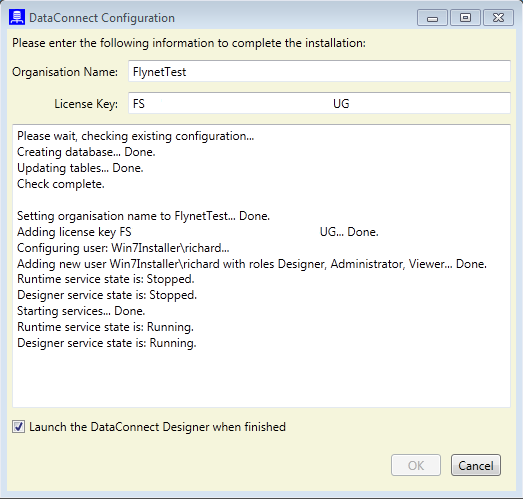Click the 'DataConnect Configuration' window title
This screenshot has width=523, height=499.
[102, 18]
